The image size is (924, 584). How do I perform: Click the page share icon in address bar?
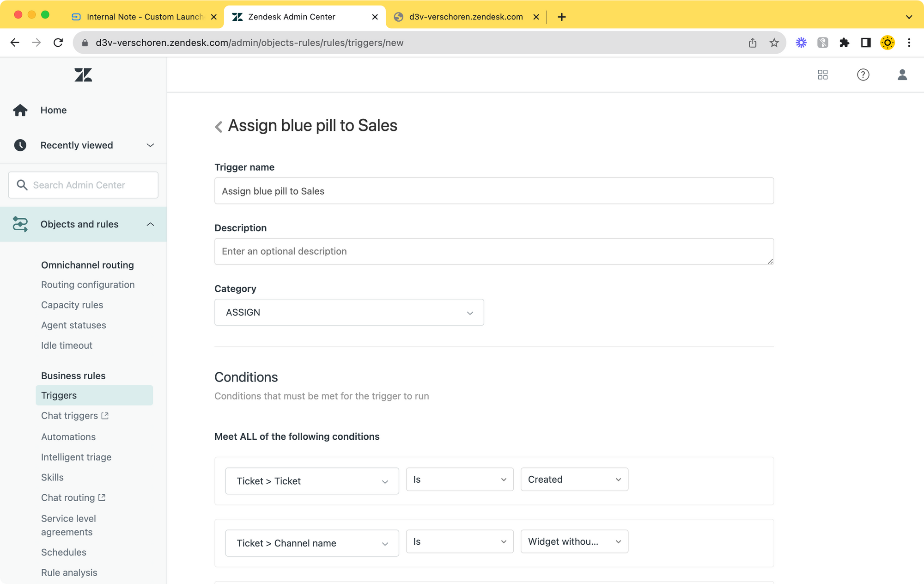753,43
